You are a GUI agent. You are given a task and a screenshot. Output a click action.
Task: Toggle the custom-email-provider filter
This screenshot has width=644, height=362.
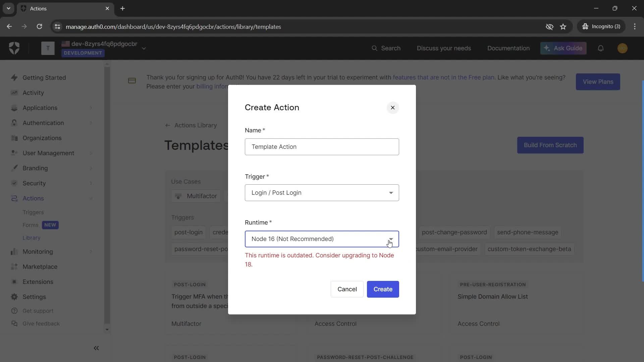click(446, 249)
